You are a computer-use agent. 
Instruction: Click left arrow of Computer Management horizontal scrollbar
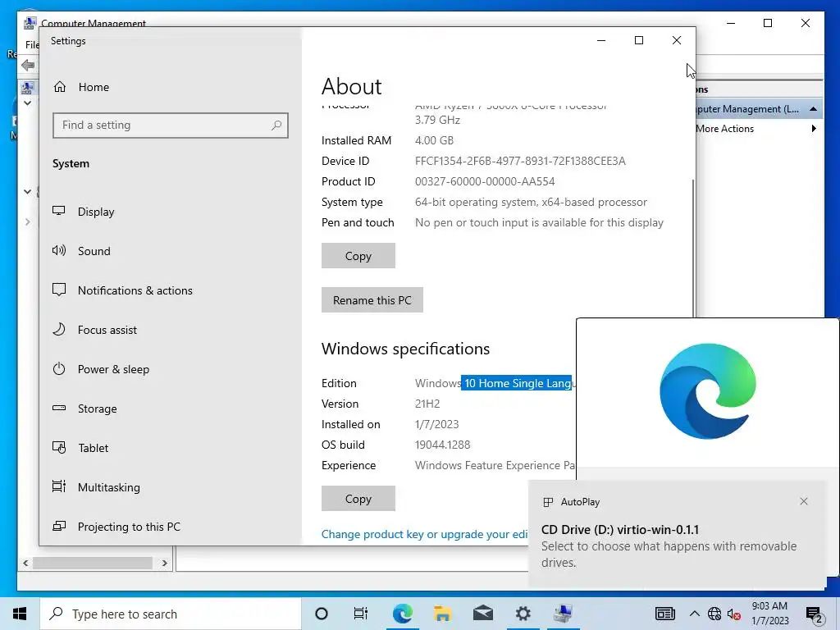[25, 563]
